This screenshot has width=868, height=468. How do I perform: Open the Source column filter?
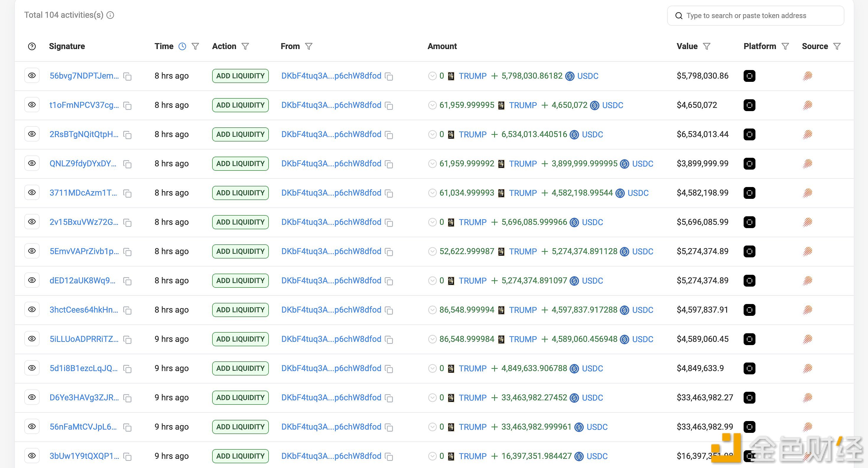tap(837, 46)
